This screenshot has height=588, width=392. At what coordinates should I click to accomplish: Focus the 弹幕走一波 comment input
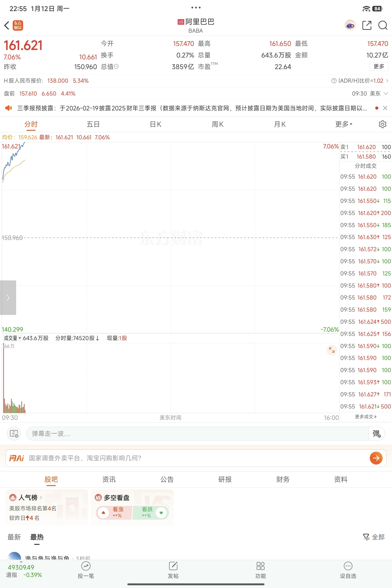[197, 434]
